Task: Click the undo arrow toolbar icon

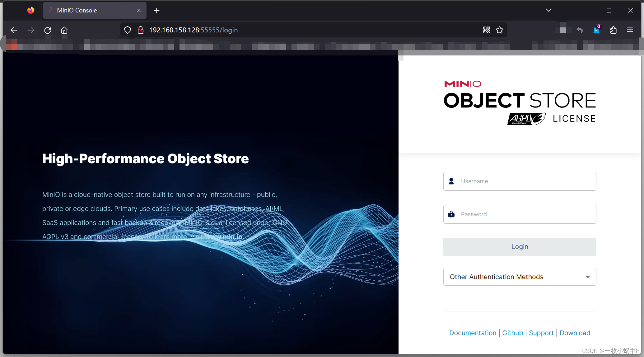Action: 580,30
